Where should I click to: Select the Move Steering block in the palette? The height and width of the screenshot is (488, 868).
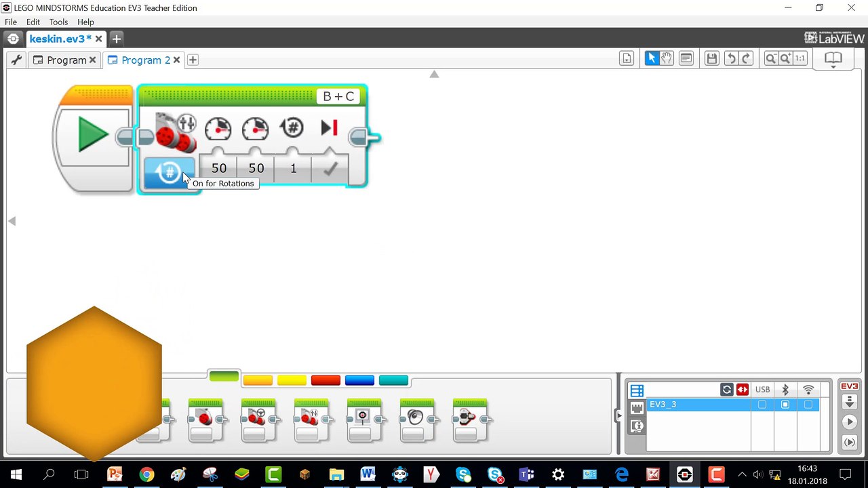point(258,420)
